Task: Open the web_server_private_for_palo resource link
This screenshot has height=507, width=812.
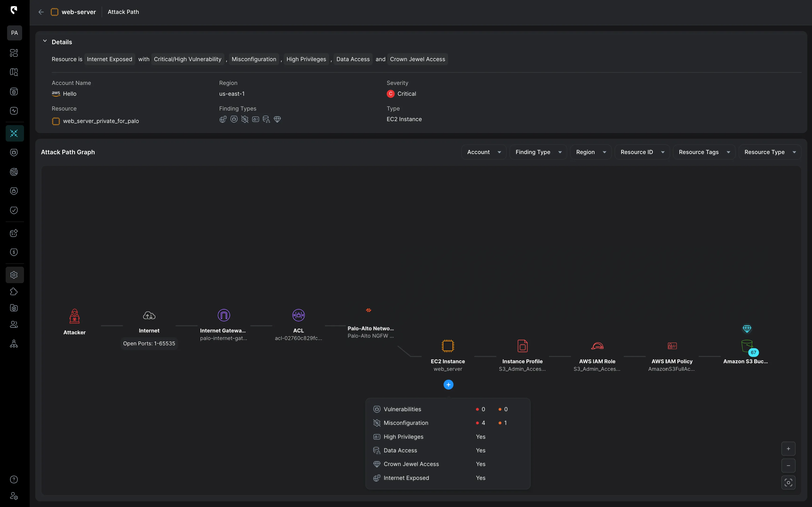Action: pyautogui.click(x=101, y=121)
